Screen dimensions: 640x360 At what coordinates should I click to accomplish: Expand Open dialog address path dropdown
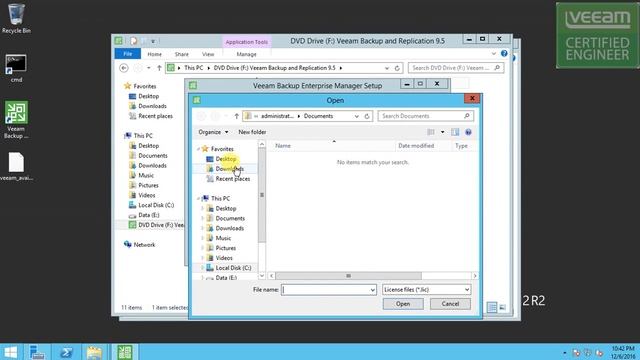click(x=356, y=116)
